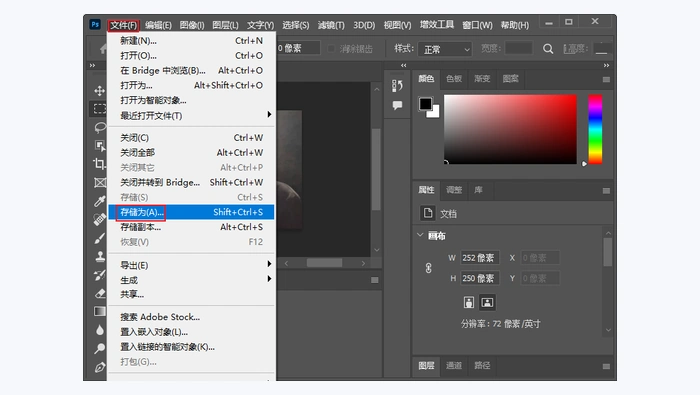Choose 存储副本... menu entry

(x=191, y=227)
